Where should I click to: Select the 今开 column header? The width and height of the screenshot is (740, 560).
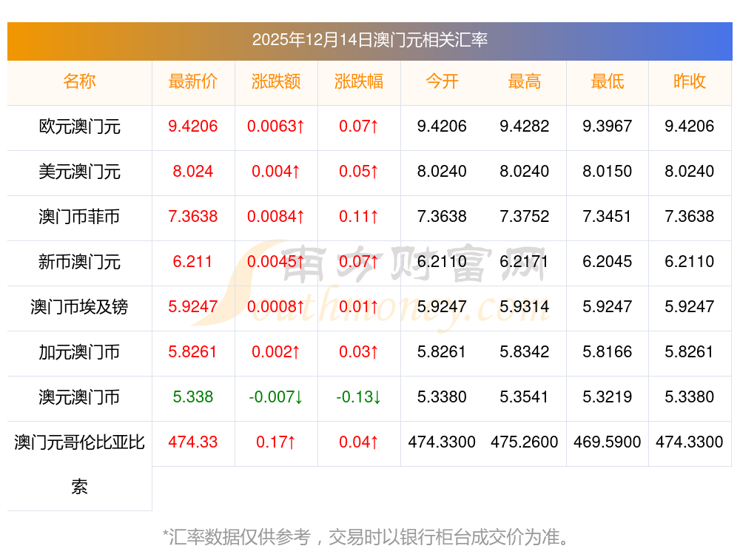pos(442,81)
